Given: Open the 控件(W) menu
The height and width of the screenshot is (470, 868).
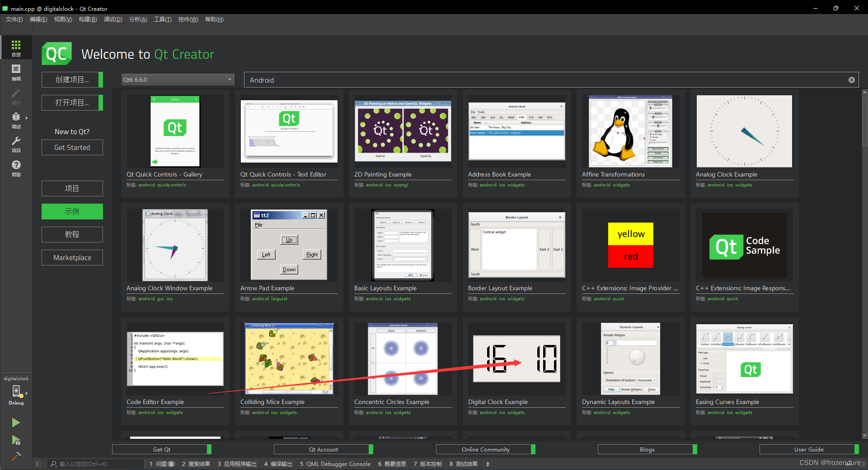Looking at the screenshot, I should tap(188, 19).
